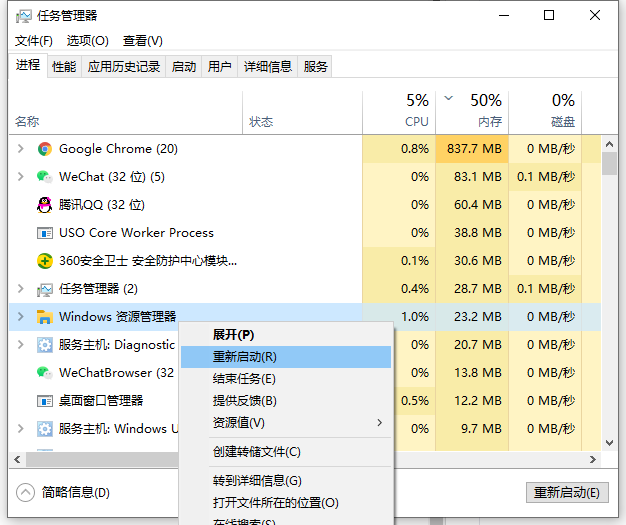Expand the WeChat process group
This screenshot has width=626, height=525.
tap(21, 177)
